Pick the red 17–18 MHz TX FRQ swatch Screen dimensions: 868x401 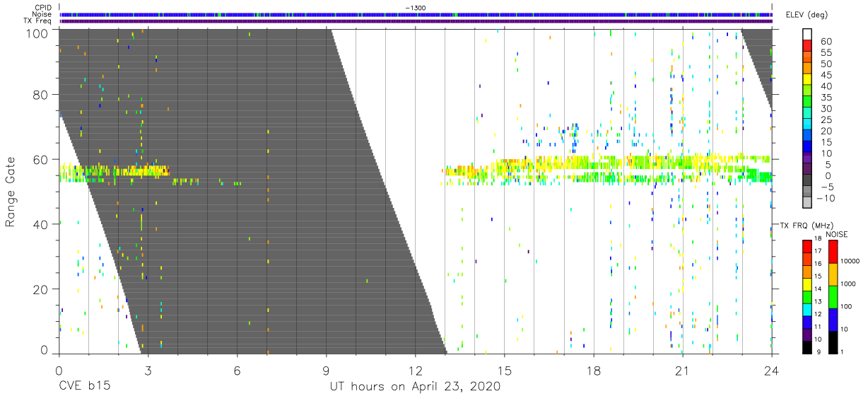[808, 247]
